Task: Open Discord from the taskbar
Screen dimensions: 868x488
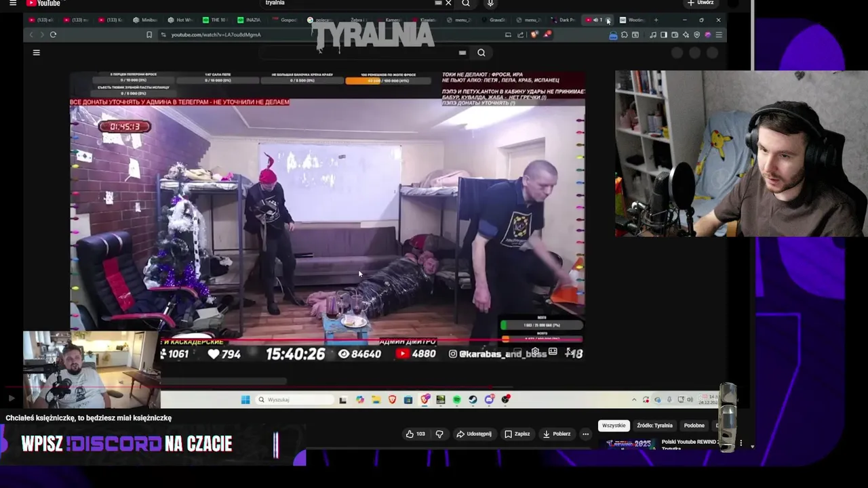Action: [489, 400]
